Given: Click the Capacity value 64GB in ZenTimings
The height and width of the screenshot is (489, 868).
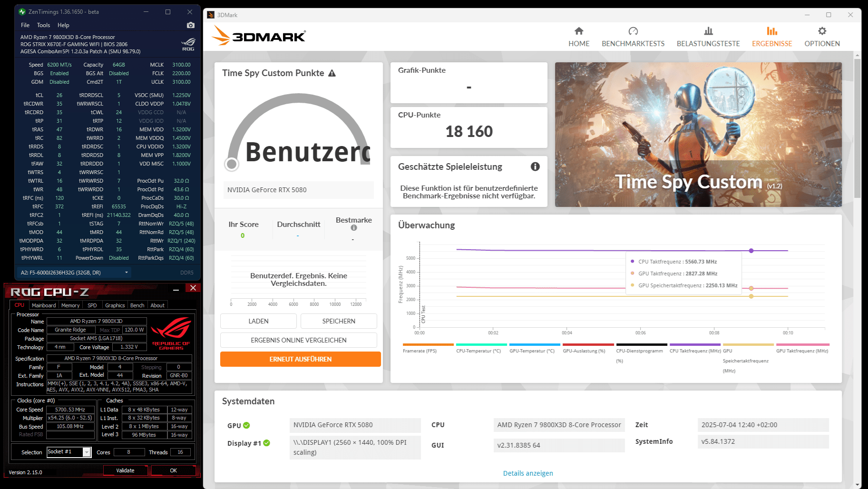Looking at the screenshot, I should click(x=119, y=65).
